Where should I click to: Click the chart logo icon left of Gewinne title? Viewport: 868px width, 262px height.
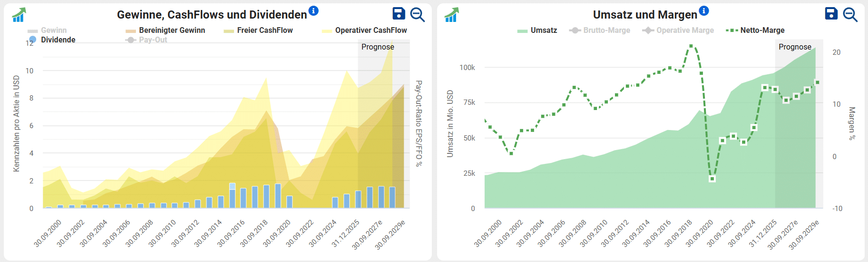coord(19,15)
